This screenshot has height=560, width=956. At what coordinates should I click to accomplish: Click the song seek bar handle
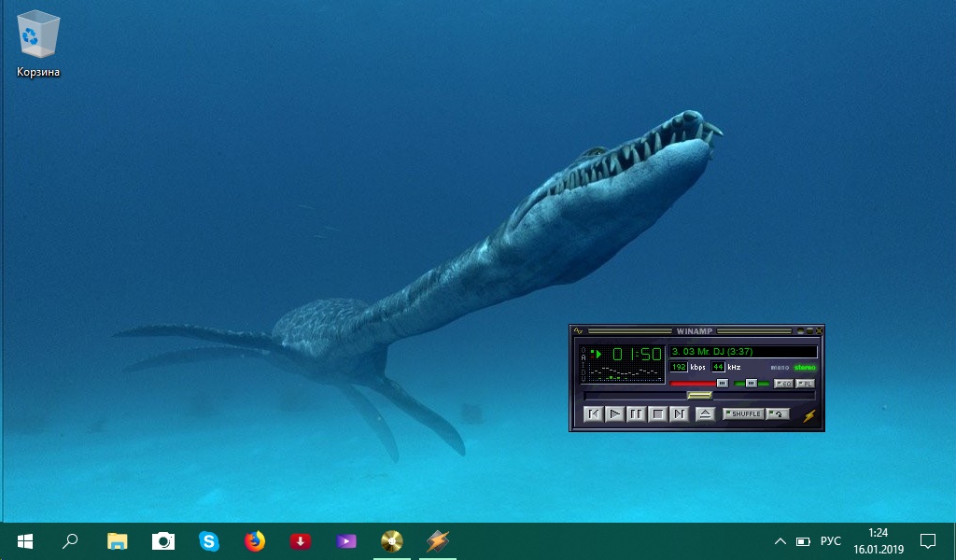pos(699,396)
